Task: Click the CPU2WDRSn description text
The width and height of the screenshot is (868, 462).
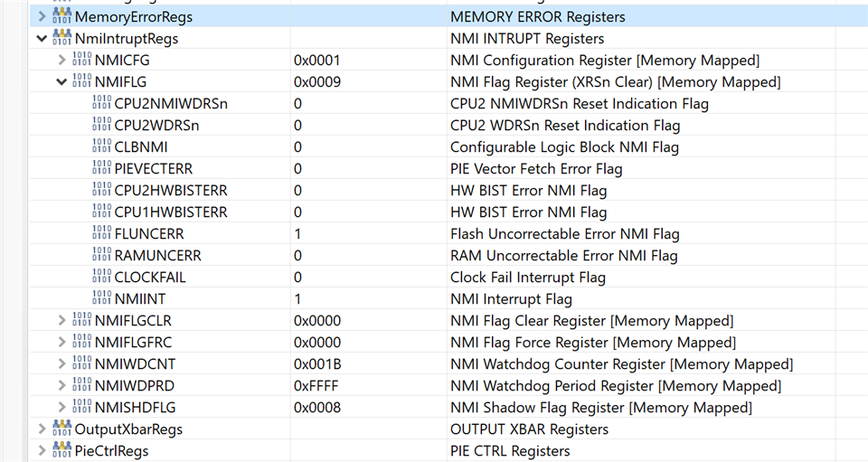Action: (564, 126)
